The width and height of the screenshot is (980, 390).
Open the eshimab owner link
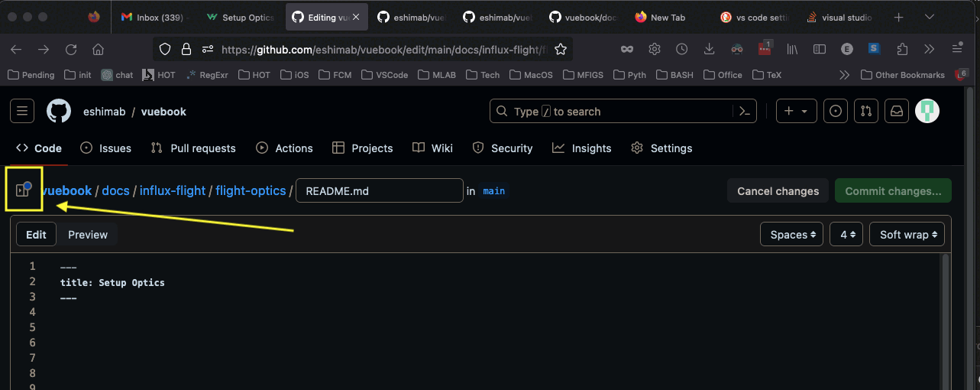(105, 112)
